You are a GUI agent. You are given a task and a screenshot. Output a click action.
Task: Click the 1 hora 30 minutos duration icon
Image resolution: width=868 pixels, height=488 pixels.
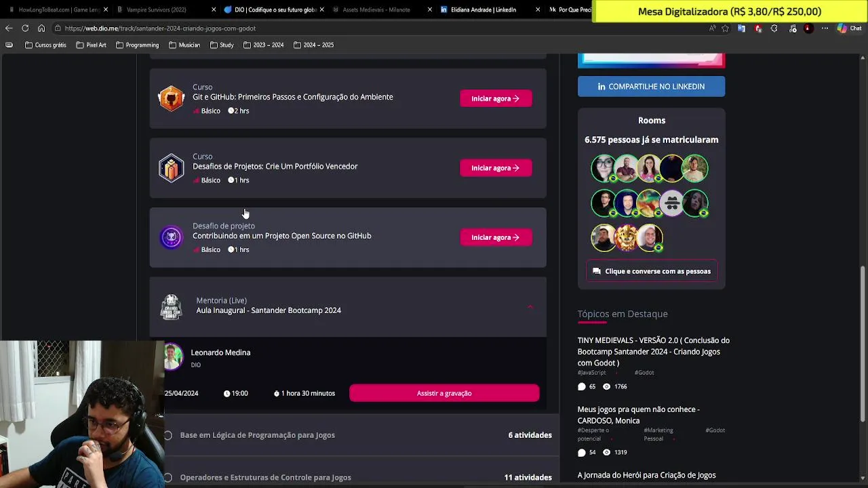click(277, 393)
